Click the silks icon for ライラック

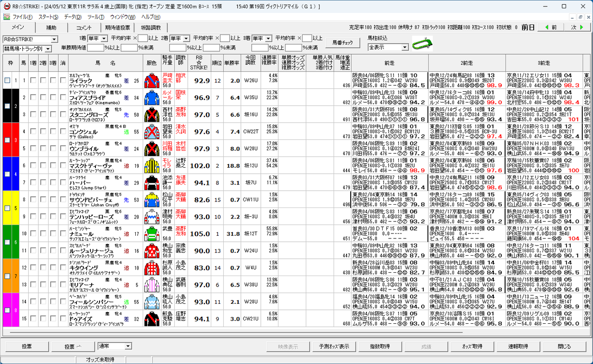[151, 81]
